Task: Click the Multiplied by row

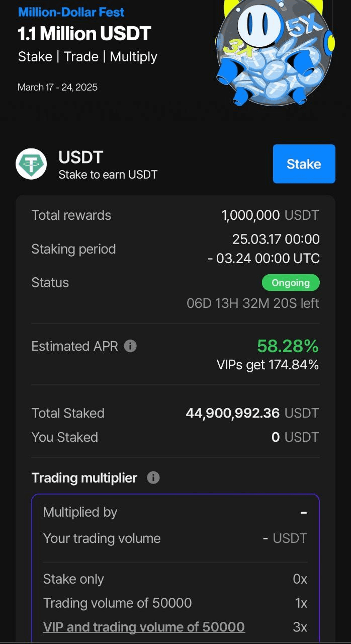Action: [x=175, y=512]
